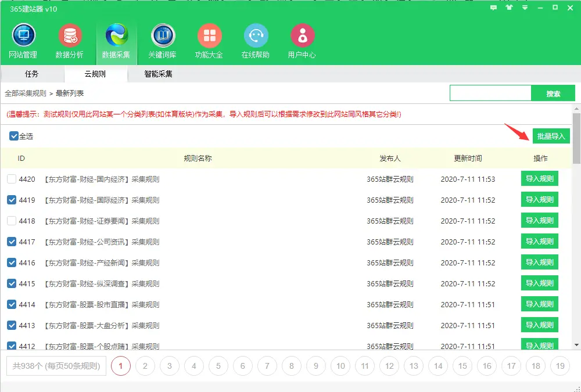The width and height of the screenshot is (581, 392).
Task: Switch to the 智能采集 tab
Action: (x=159, y=74)
